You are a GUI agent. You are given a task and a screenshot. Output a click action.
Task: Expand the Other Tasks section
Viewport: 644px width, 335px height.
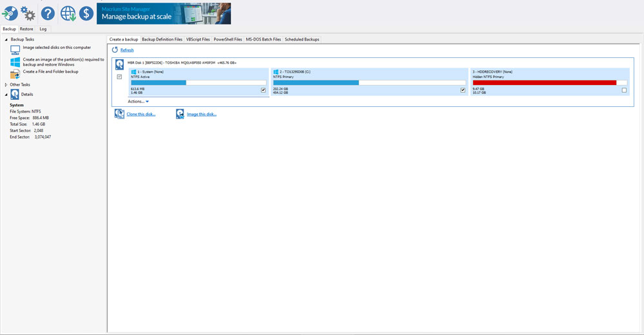[6, 84]
